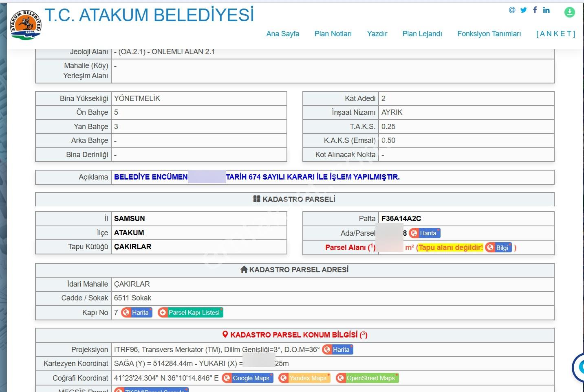
Task: Open Plan Lejandı menu item
Action: click(x=422, y=34)
